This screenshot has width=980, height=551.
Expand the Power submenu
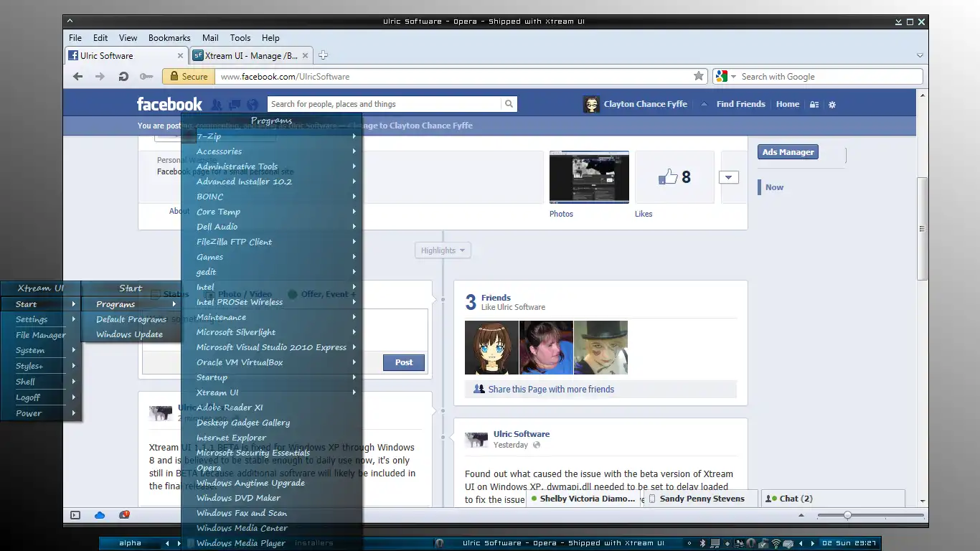[41, 413]
